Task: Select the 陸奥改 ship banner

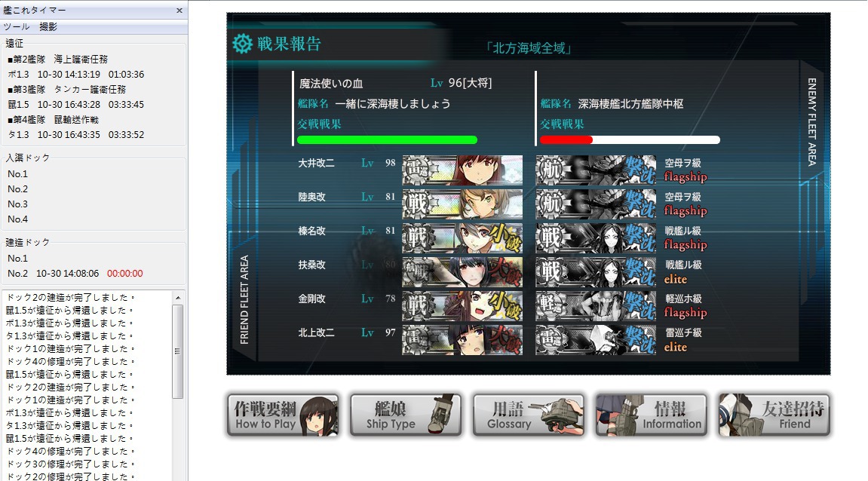Action: 462,204
